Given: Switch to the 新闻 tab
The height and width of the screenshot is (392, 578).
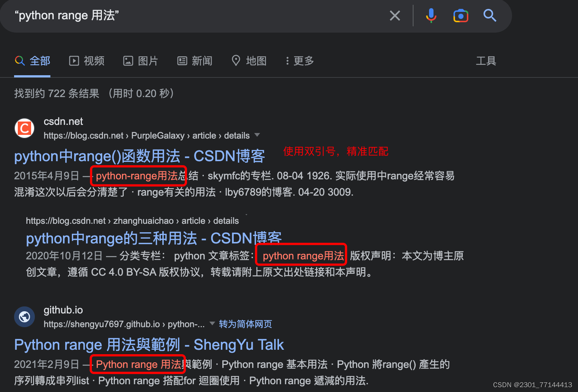Looking at the screenshot, I should click(x=195, y=61).
